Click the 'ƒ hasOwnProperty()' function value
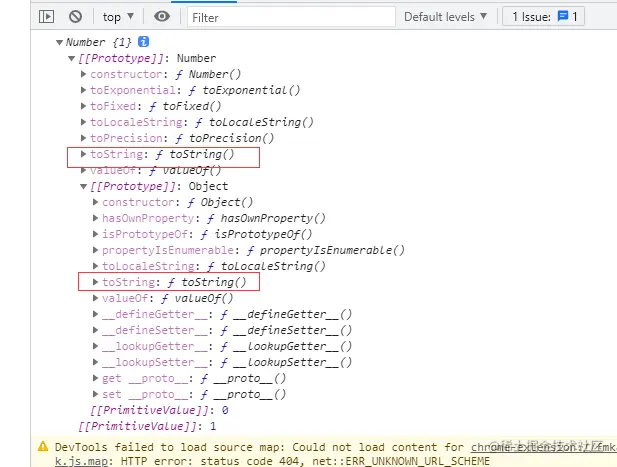This screenshot has width=617, height=467. pos(266,218)
